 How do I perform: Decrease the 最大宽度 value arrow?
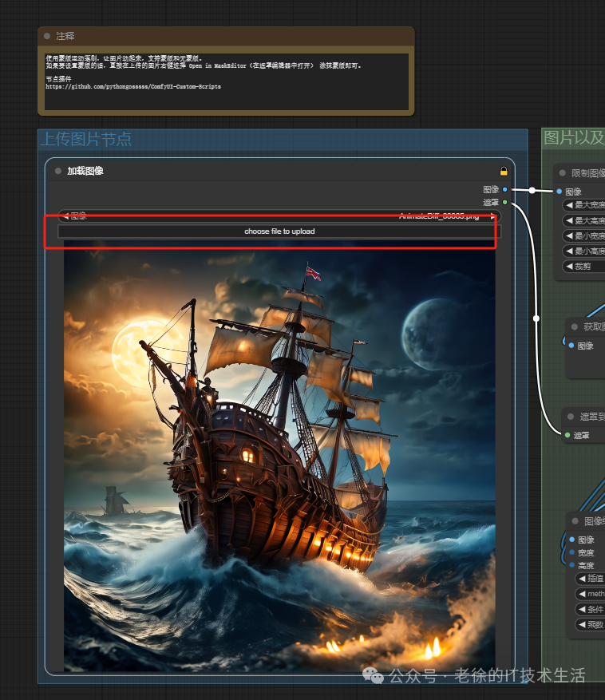[569, 205]
